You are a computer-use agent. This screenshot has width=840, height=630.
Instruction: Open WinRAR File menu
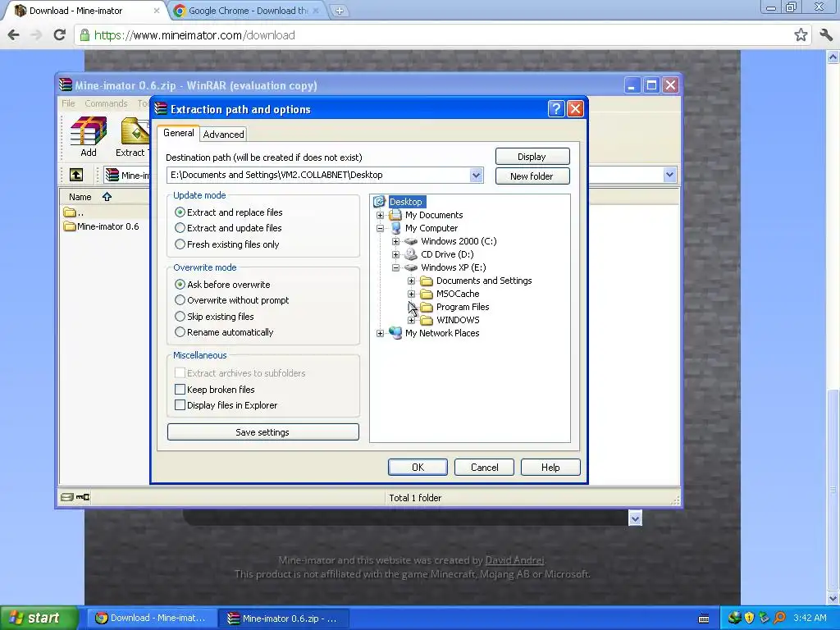68,103
